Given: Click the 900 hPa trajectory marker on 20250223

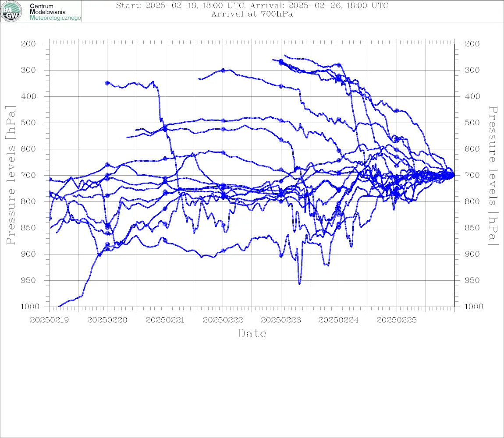Looking at the screenshot, I should 281,255.
